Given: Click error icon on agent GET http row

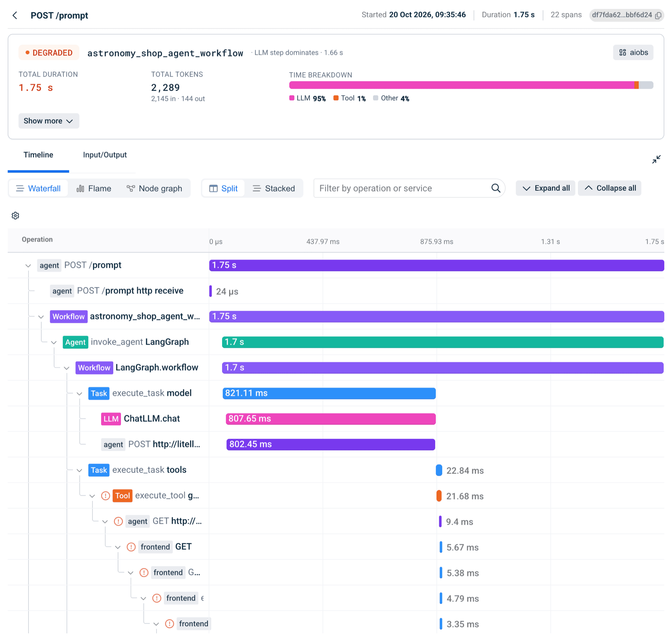Looking at the screenshot, I should point(118,521).
